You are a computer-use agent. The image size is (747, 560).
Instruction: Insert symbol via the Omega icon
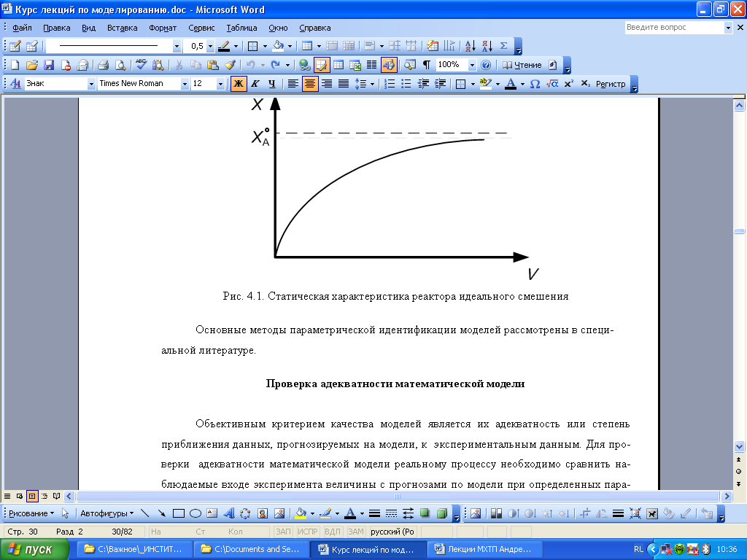535,84
